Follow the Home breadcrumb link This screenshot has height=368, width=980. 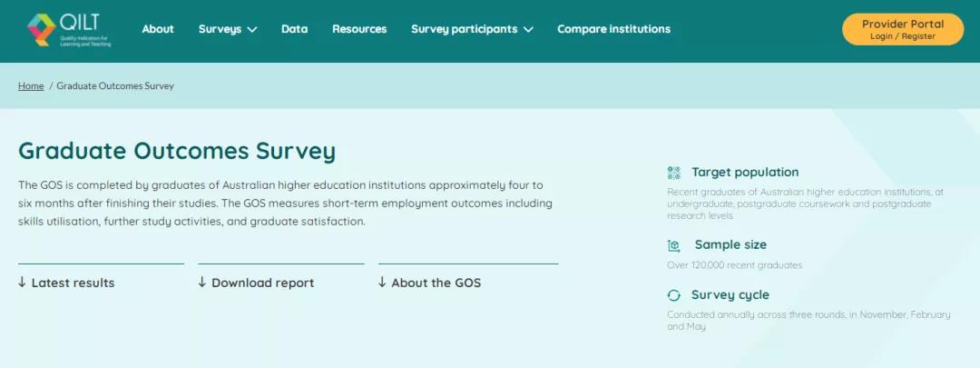pyautogui.click(x=31, y=85)
